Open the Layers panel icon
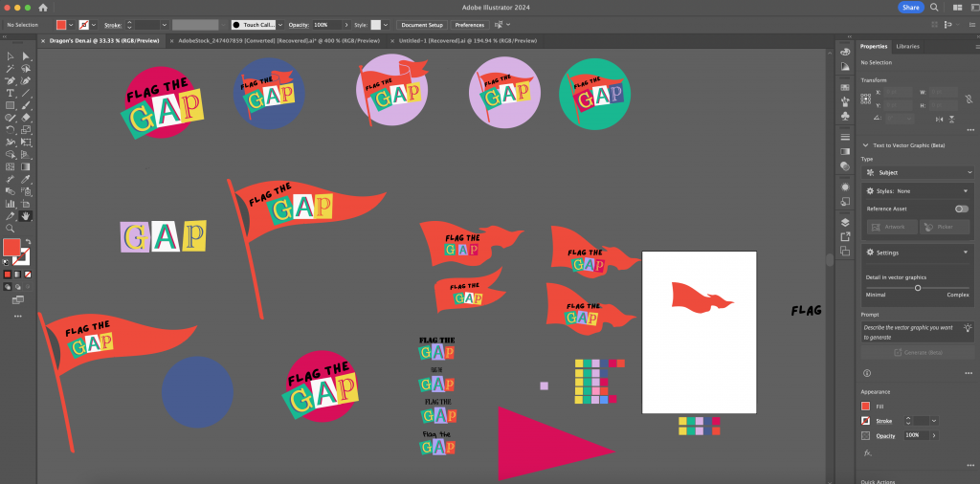 pyautogui.click(x=845, y=222)
